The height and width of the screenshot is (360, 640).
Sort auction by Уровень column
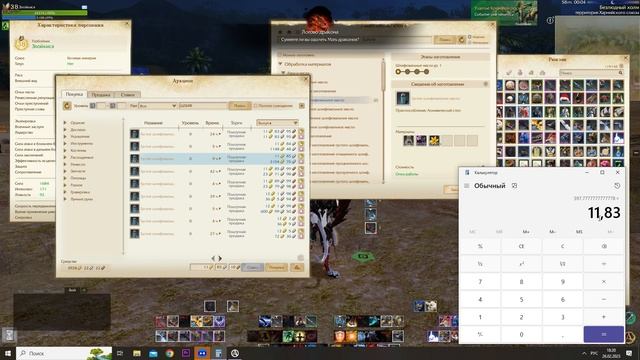click(x=191, y=123)
